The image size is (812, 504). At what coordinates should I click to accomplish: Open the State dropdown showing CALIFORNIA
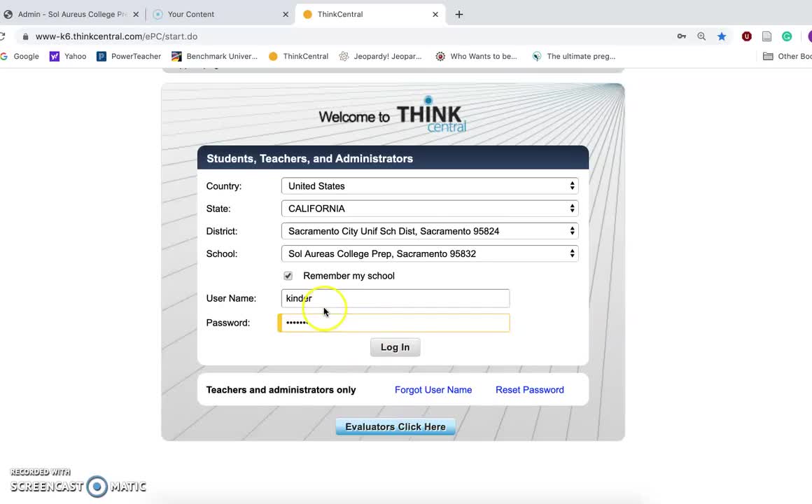(430, 208)
